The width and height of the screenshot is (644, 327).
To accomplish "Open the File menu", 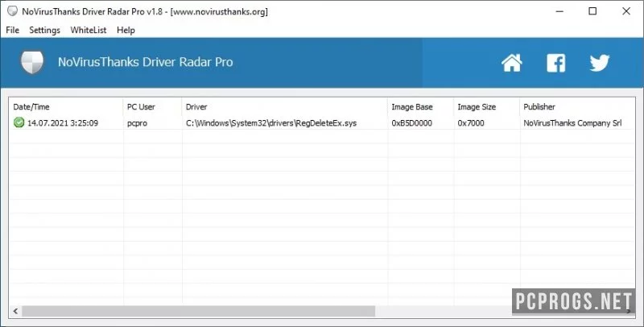I will click(x=12, y=30).
